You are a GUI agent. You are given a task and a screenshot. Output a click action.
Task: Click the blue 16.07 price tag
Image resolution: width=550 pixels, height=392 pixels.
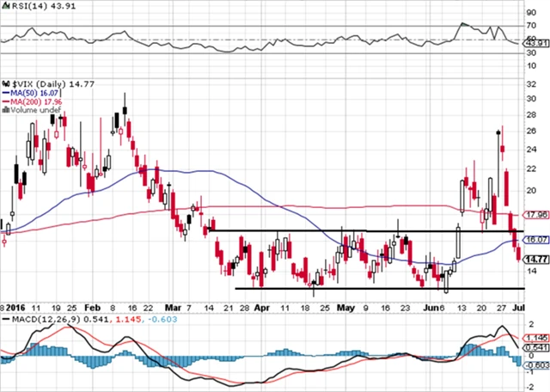[535, 240]
